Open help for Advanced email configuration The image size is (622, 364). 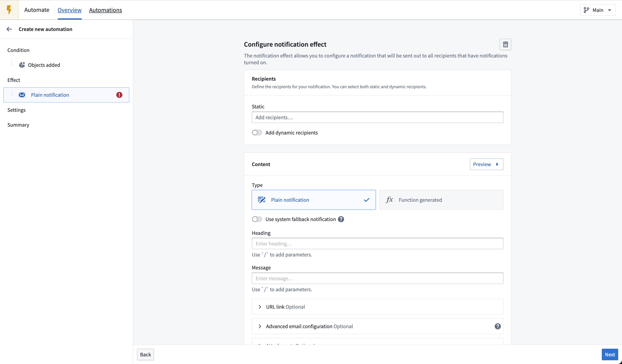click(x=498, y=326)
